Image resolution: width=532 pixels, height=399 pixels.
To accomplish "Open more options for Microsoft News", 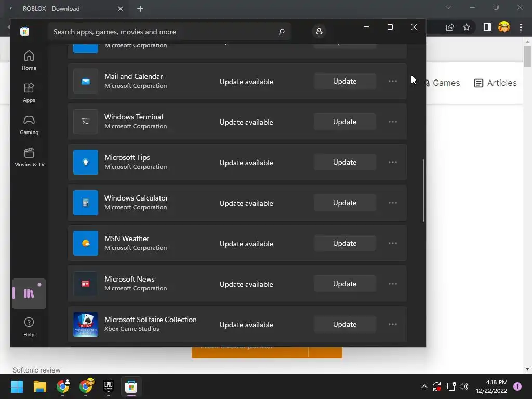I will (x=393, y=284).
